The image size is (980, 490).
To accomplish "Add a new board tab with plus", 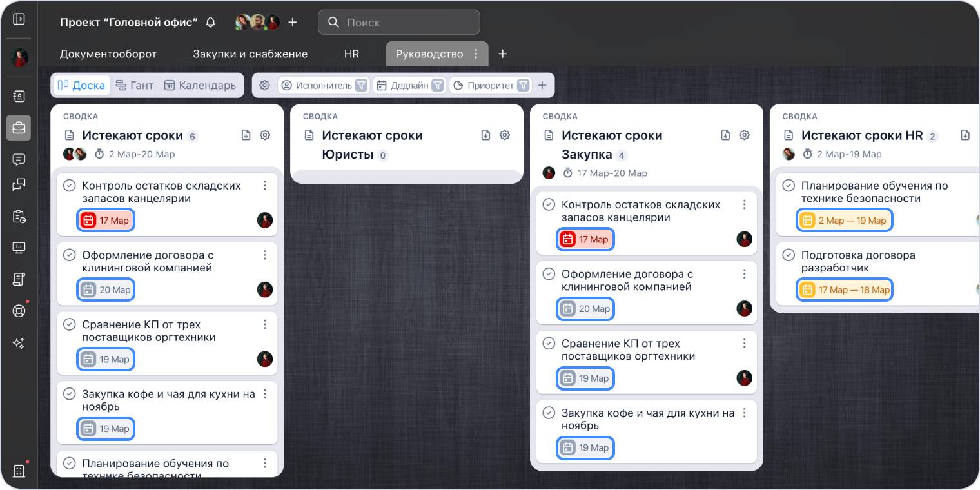I will [503, 54].
